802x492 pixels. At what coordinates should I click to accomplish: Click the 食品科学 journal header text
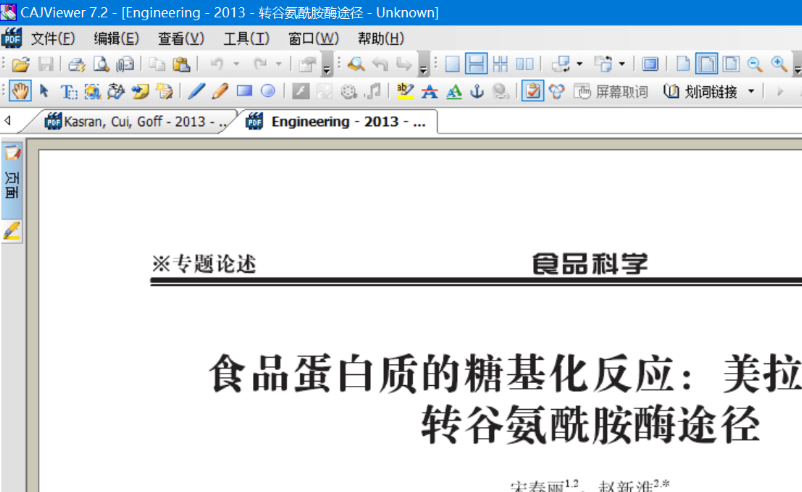click(590, 264)
